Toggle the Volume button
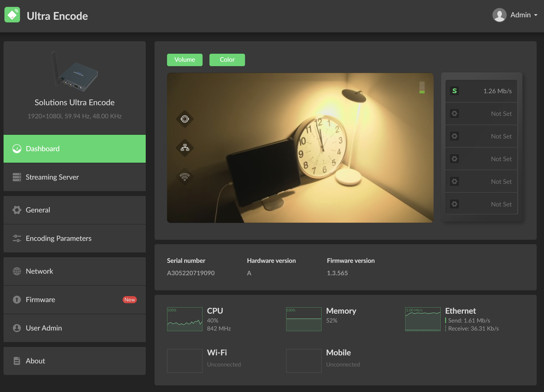This screenshot has width=544, height=392. pos(185,60)
